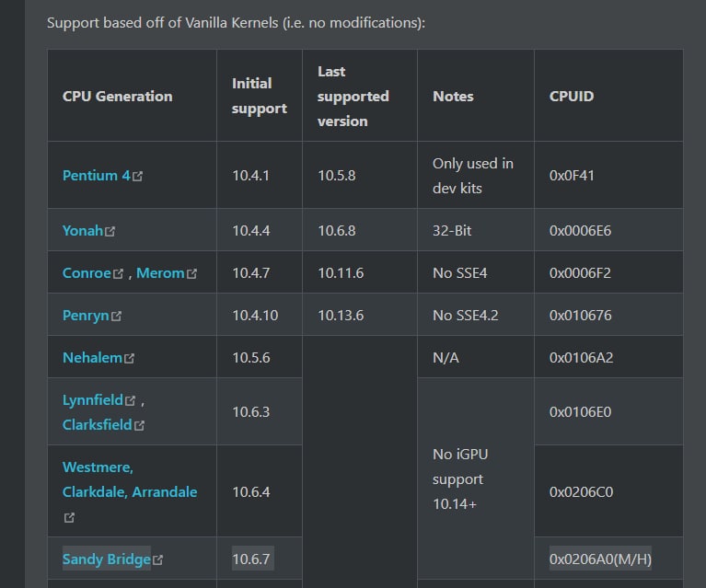706x588 pixels.
Task: Open the Sandy Bridge link
Action: click(106, 559)
